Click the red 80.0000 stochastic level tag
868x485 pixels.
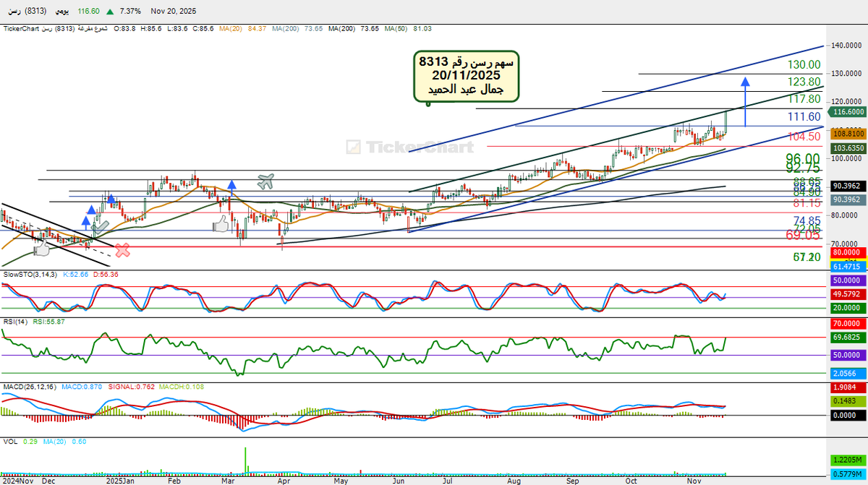point(848,253)
